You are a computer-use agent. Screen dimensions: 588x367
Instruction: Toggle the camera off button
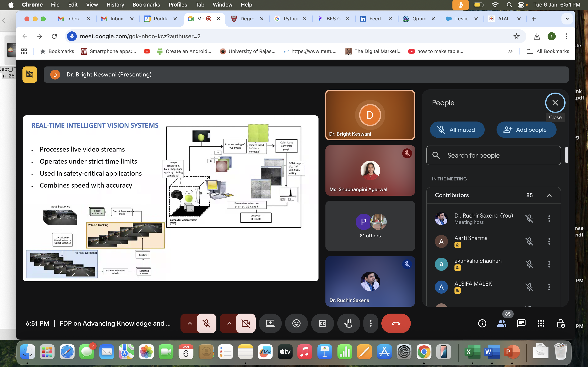point(246,323)
